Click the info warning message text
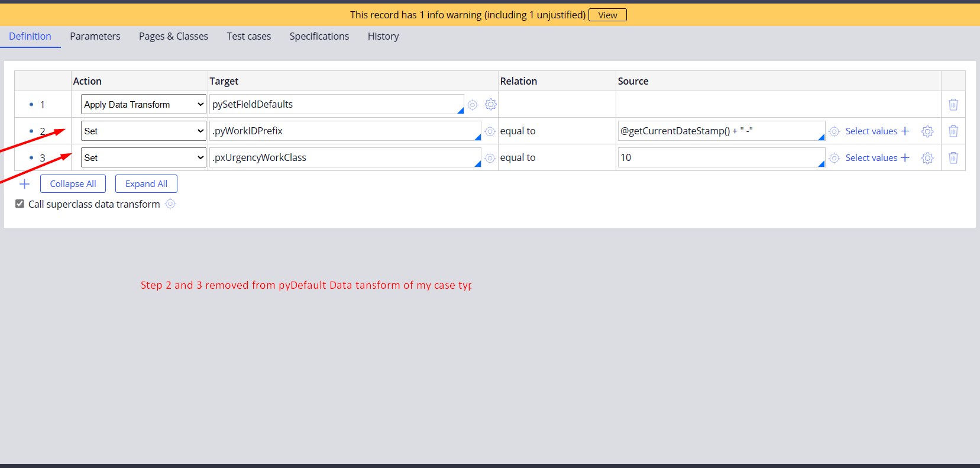 click(x=468, y=15)
